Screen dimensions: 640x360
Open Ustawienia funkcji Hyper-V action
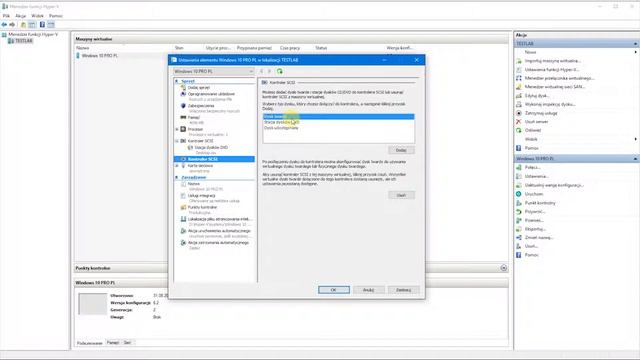tap(552, 70)
